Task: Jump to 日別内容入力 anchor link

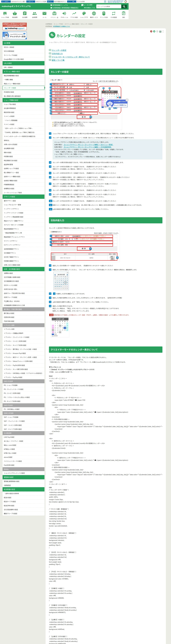Action: [x=57, y=53]
